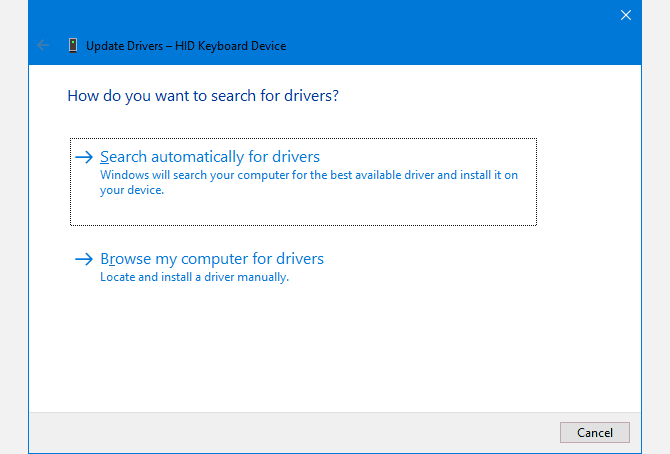Choose Browse my computer for drivers

tap(212, 259)
